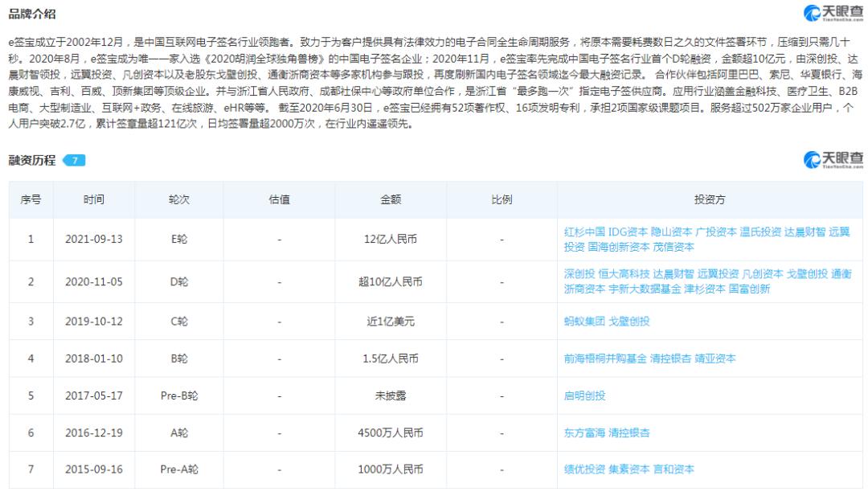This screenshot has height=496, width=868.
Task: Click the 估值 column header
Action: coord(280,199)
